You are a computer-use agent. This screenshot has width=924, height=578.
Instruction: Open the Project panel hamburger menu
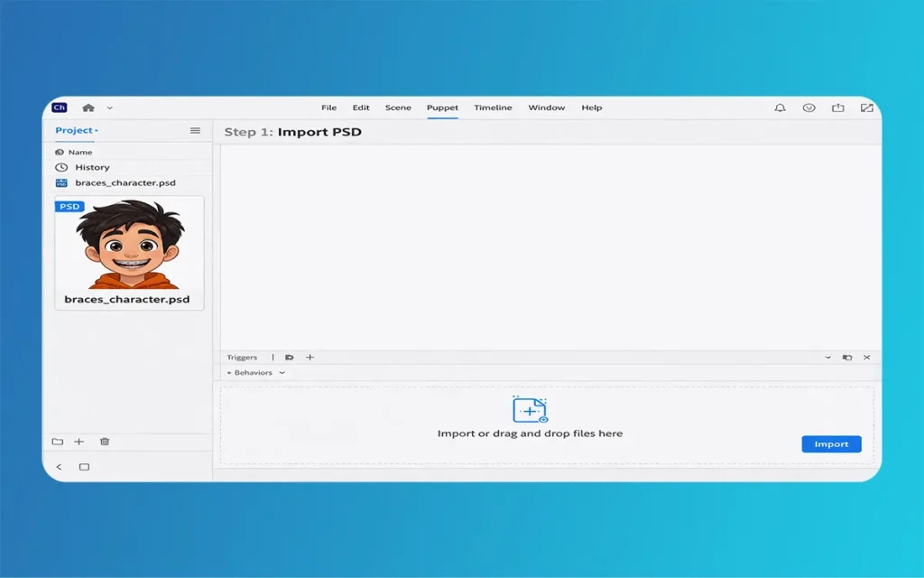click(x=195, y=130)
